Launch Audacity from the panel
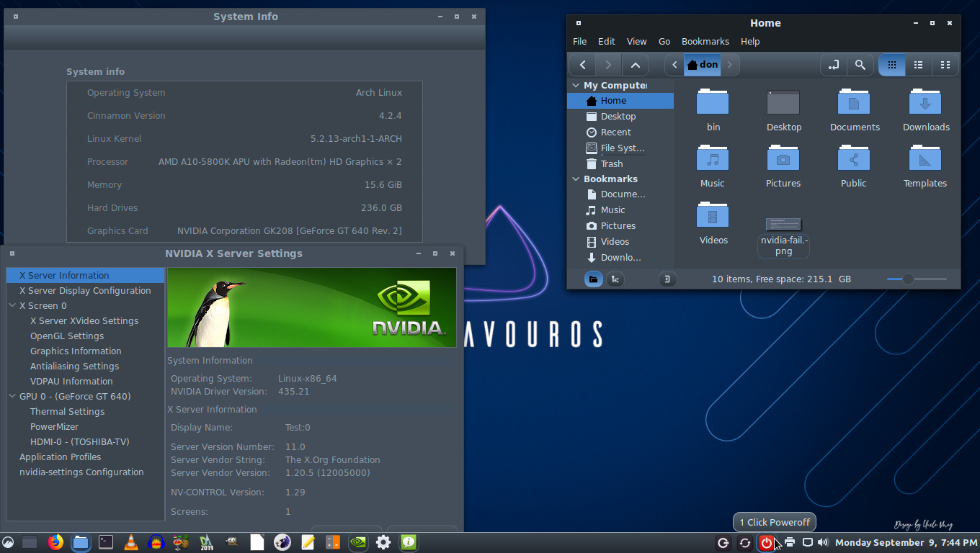 pos(156,542)
